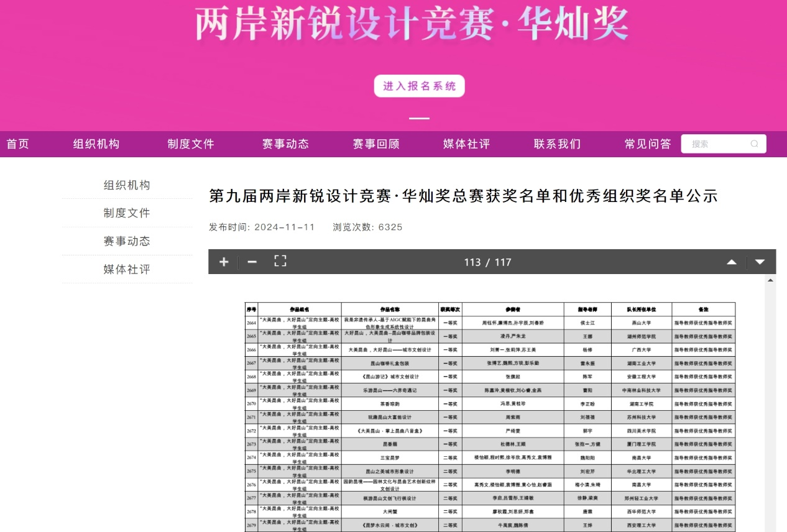Viewport: 787px width, 532px height.
Task: Open the 首页 navigation item
Action: pyautogui.click(x=18, y=144)
